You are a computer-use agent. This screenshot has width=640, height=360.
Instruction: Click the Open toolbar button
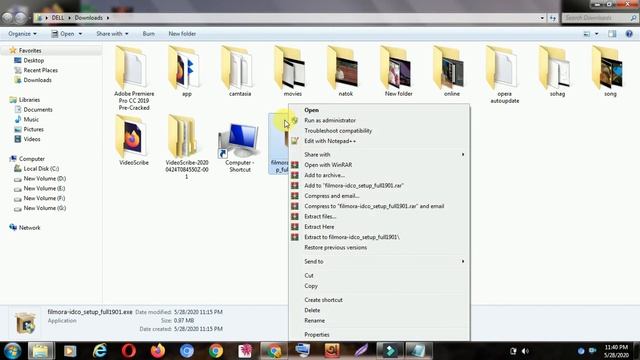(x=63, y=33)
